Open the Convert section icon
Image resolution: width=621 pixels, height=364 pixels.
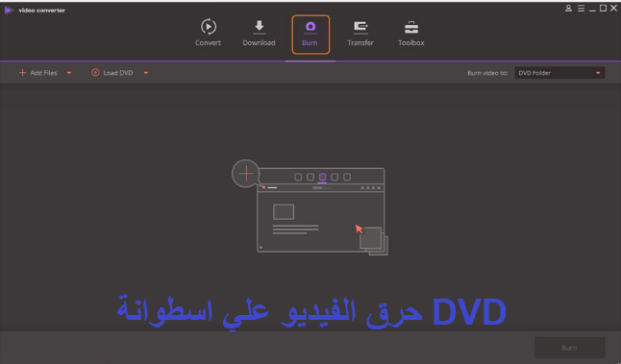point(209,27)
